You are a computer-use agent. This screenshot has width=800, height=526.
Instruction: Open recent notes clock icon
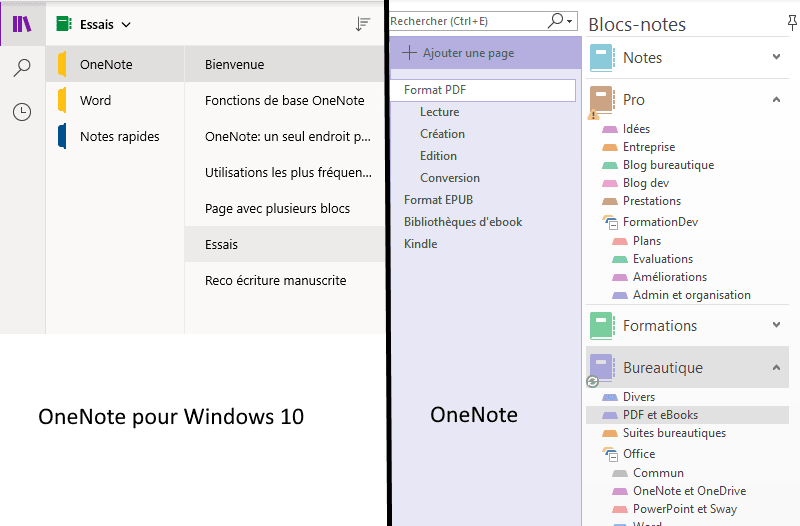(x=22, y=112)
